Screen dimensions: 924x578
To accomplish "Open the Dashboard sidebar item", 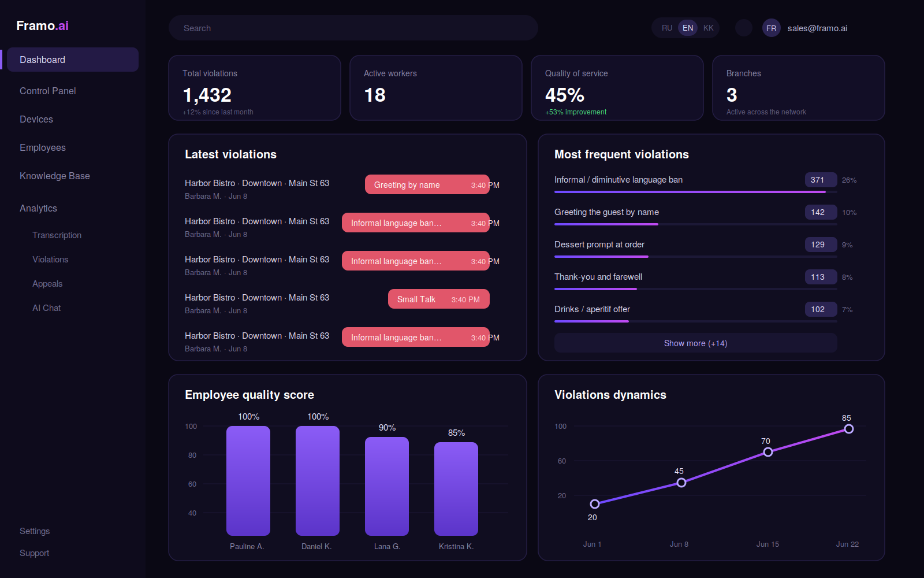I will 73,60.
